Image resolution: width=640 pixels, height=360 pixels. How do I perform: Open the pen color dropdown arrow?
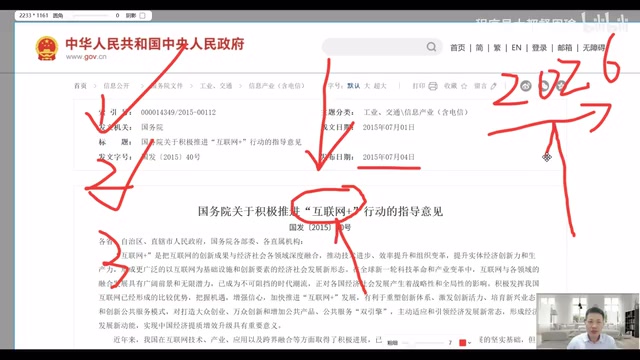point(469,343)
